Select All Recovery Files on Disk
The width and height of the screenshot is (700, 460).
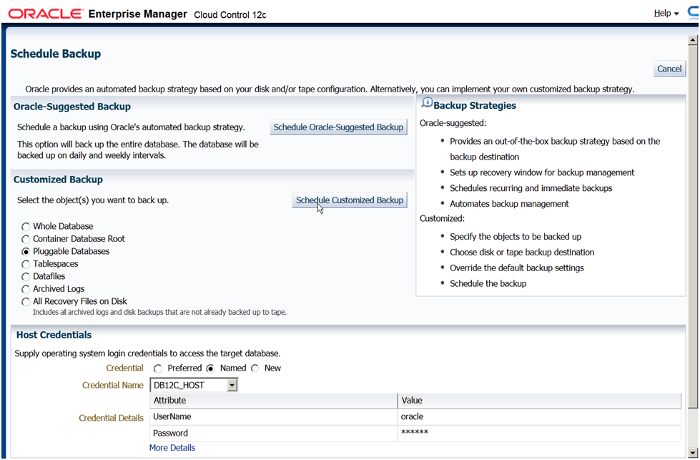coord(25,301)
